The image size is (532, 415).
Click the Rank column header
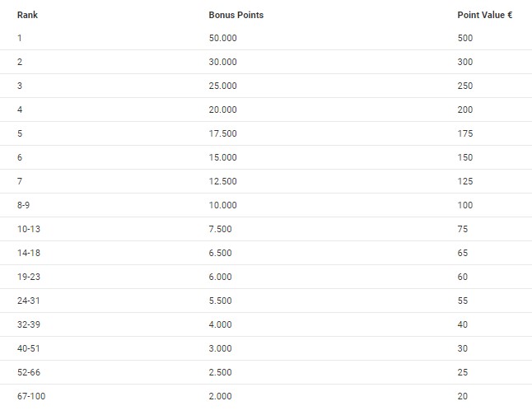tap(26, 15)
